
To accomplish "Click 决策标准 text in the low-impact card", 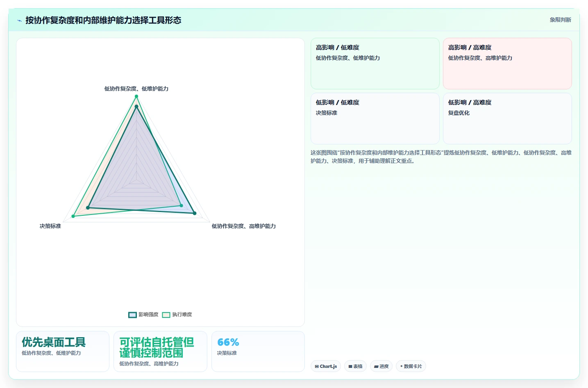I will click(x=327, y=113).
